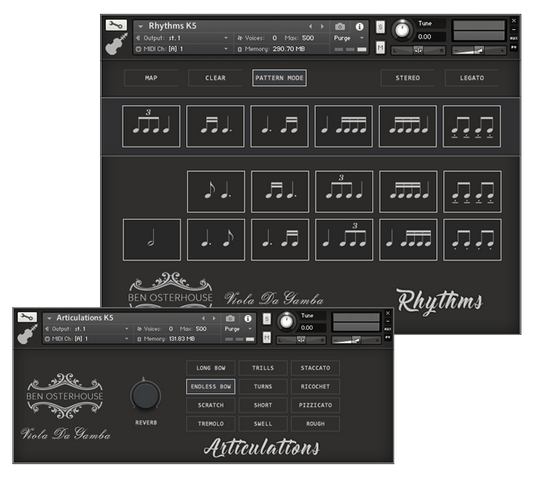The image size is (533, 478).
Task: Click the Tune value field in Rhythms K5
Action: pyautogui.click(x=431, y=37)
